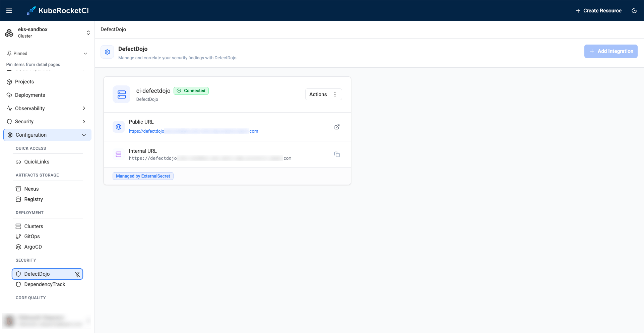Collapse the Configuration menu chevron
The image size is (644, 333).
pyautogui.click(x=84, y=135)
